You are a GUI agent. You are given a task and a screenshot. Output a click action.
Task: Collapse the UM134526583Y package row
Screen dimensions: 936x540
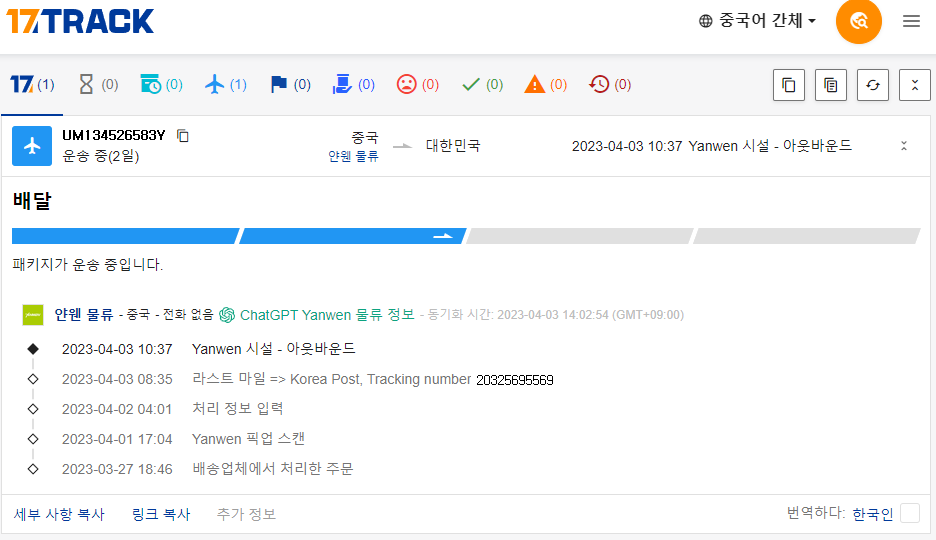click(x=904, y=146)
